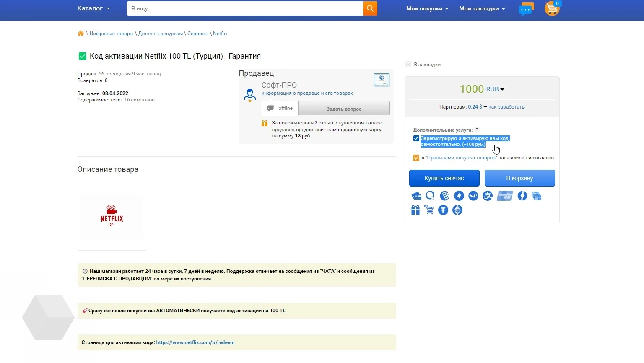Open seller certificate icon
The width and height of the screenshot is (644, 363).
[x=382, y=80]
